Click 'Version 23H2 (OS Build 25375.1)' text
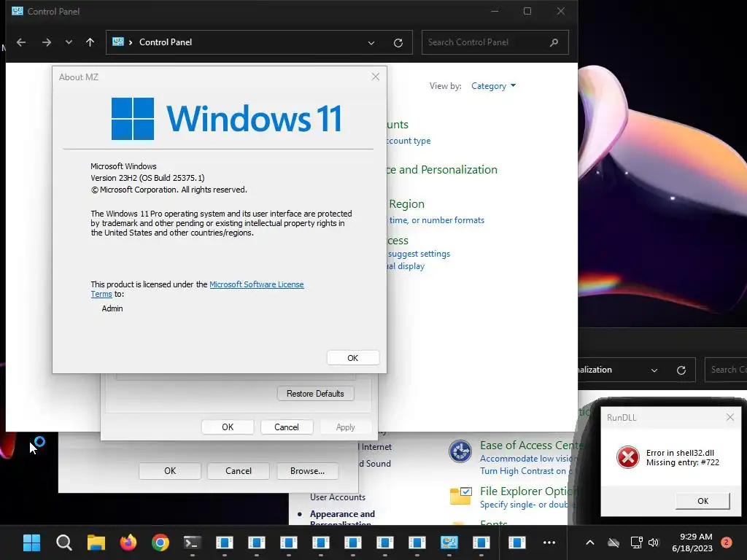This screenshot has height=560, width=747. (147, 178)
